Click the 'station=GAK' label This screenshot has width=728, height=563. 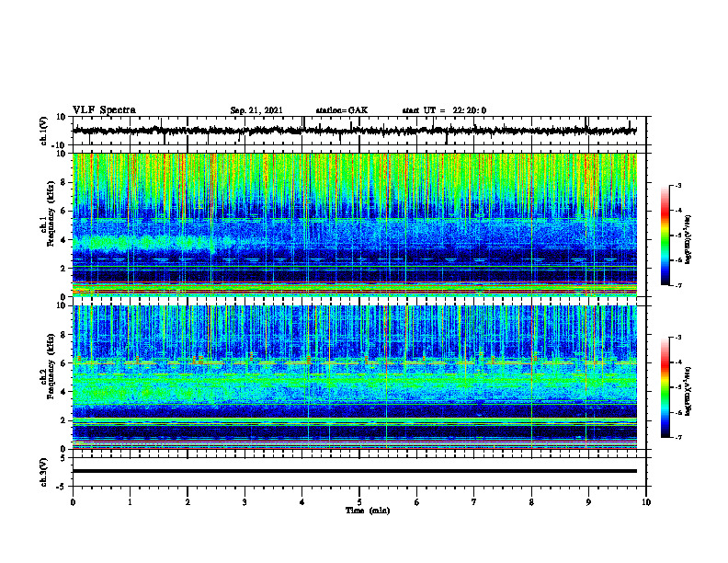pos(342,110)
